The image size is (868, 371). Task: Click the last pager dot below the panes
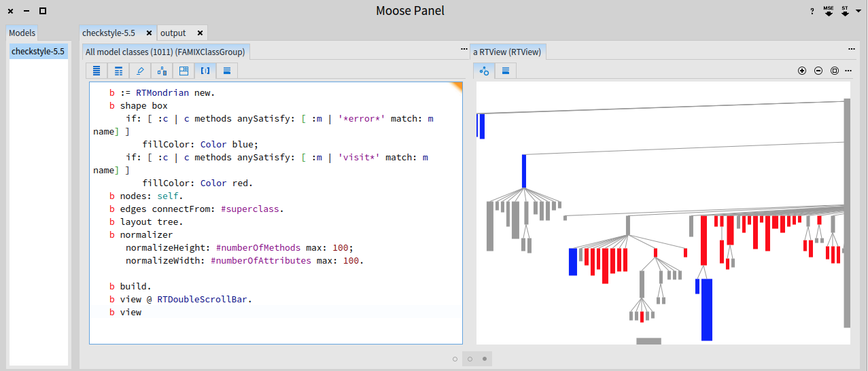coord(484,359)
